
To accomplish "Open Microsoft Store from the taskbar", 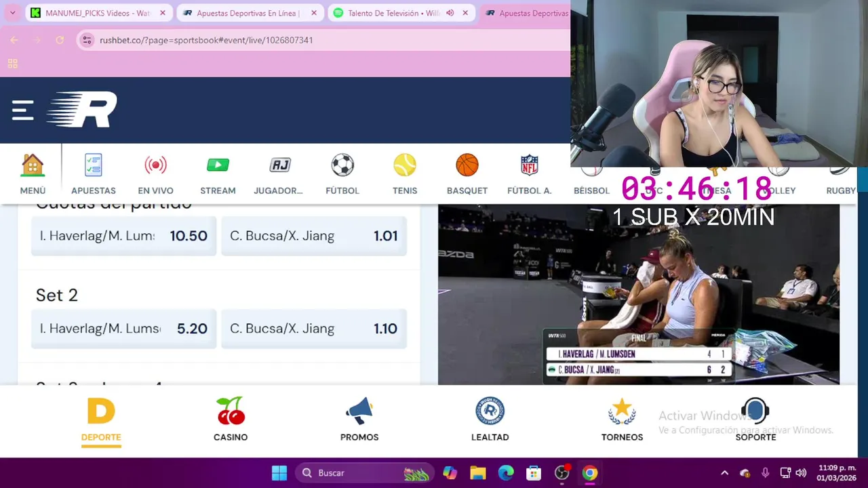I will click(534, 473).
